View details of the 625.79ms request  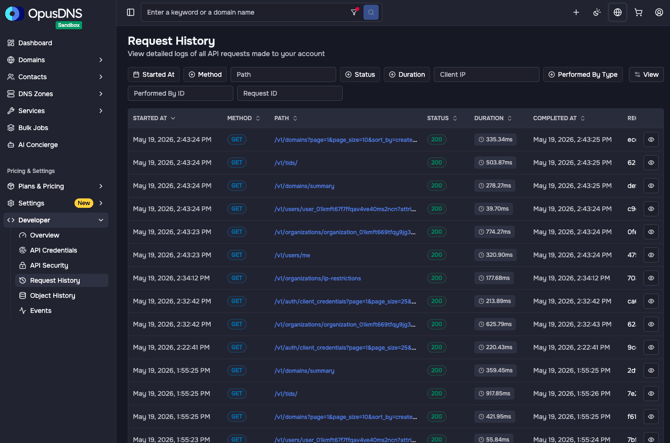[x=651, y=324]
